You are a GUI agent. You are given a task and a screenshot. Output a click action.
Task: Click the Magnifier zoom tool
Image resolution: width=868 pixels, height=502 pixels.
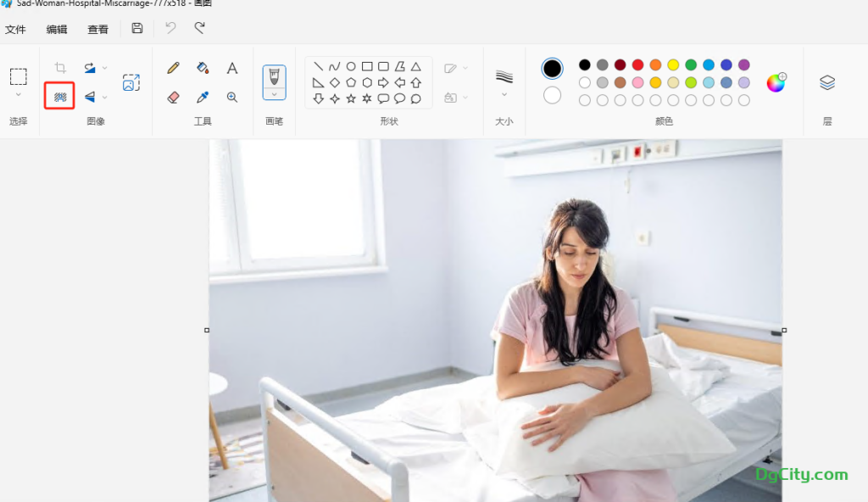pyautogui.click(x=231, y=97)
